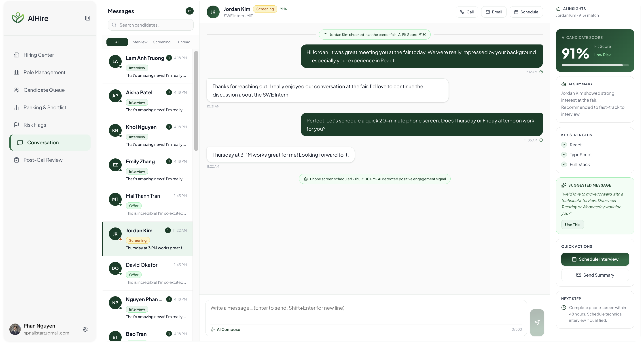Click Use This suggested message button
Viewport: 644px width, 345px height.
click(572, 225)
